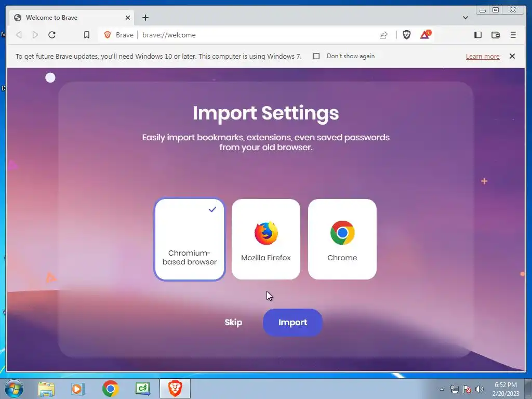
Task: Launch Windows Media Player from the taskbar
Action: point(78,389)
